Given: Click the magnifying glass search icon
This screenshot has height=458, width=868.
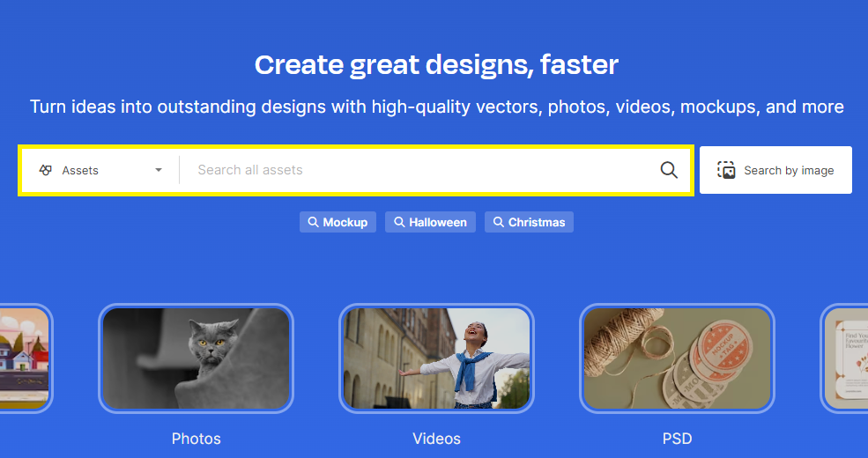Looking at the screenshot, I should click(669, 170).
